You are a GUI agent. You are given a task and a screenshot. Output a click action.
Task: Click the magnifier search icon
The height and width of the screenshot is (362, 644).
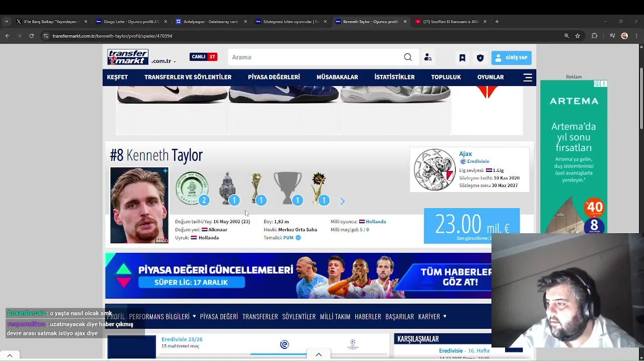(x=408, y=57)
